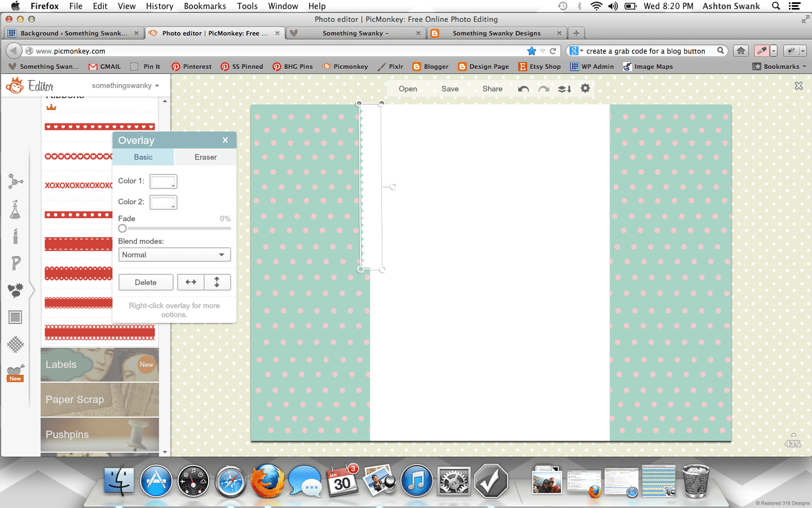Flip overlay horizontally
The image size is (812, 508).
pos(191,282)
